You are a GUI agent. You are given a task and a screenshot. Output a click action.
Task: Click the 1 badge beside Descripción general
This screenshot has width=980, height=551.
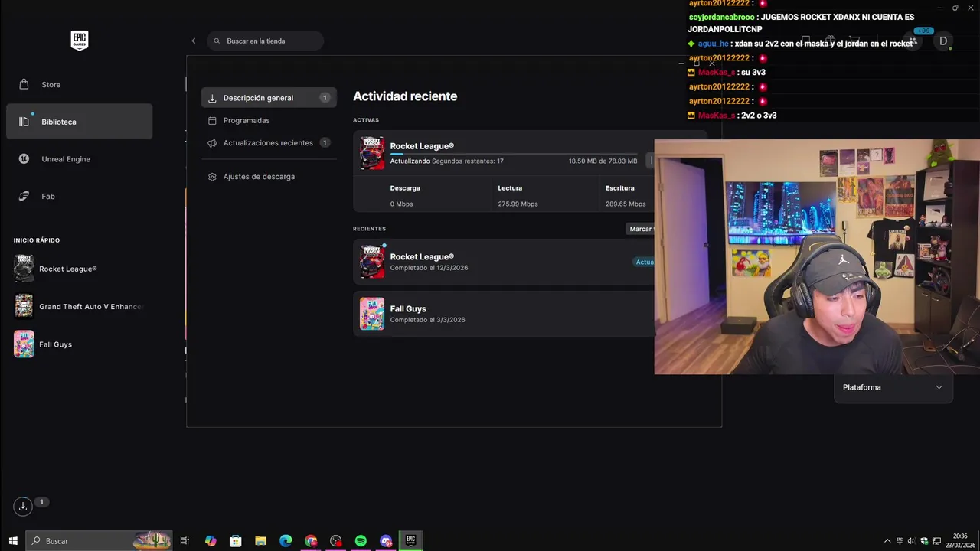pos(325,98)
